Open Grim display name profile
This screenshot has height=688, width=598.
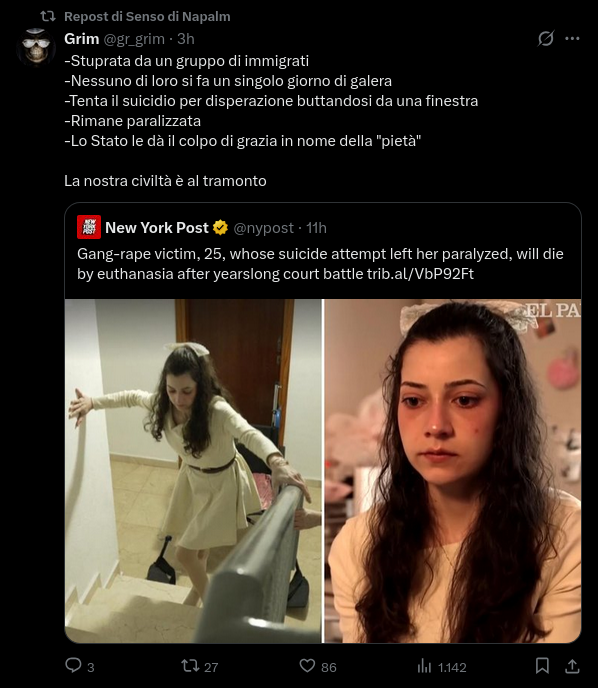pos(82,39)
